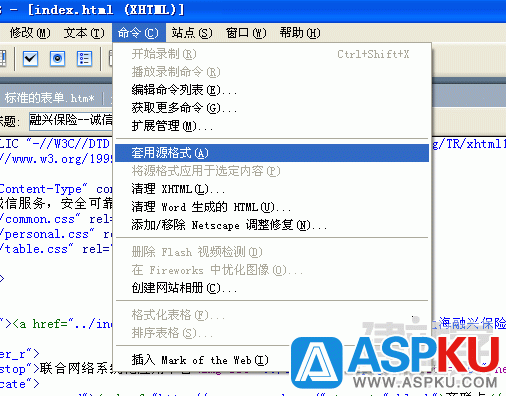The width and height of the screenshot is (506, 396).
Task: Click the 排序表格(S)... item
Action: [272, 333]
